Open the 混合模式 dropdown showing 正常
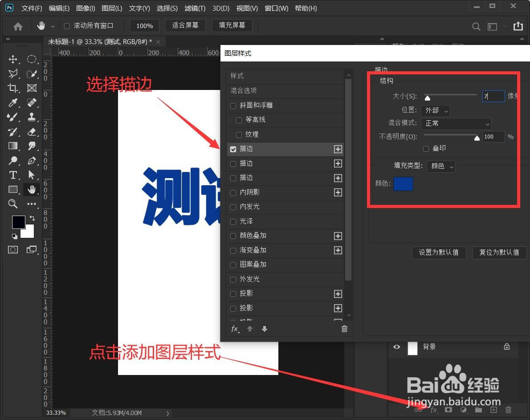The image size is (530, 420). point(456,123)
